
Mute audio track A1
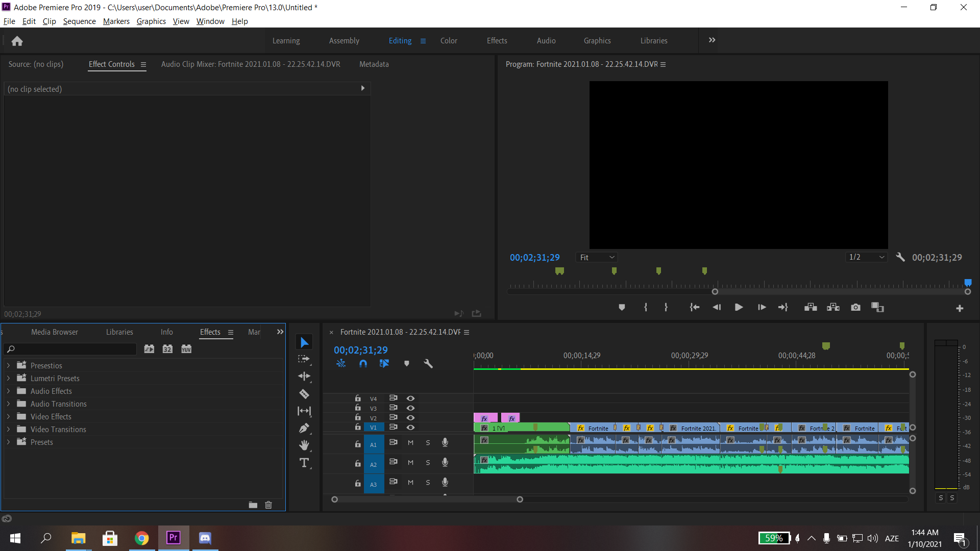pyautogui.click(x=410, y=443)
